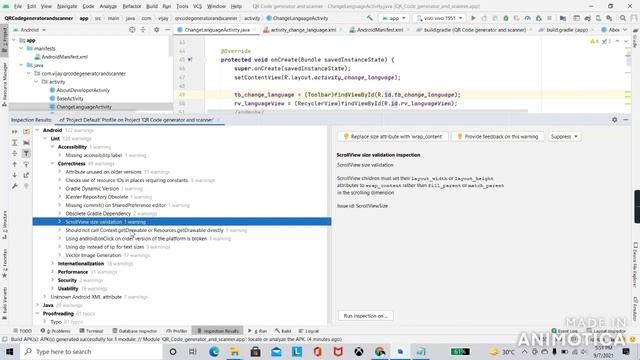Select Obsolete Gradle Dependency row
Image resolution: width=640 pixels, height=360 pixels.
tap(182, 213)
